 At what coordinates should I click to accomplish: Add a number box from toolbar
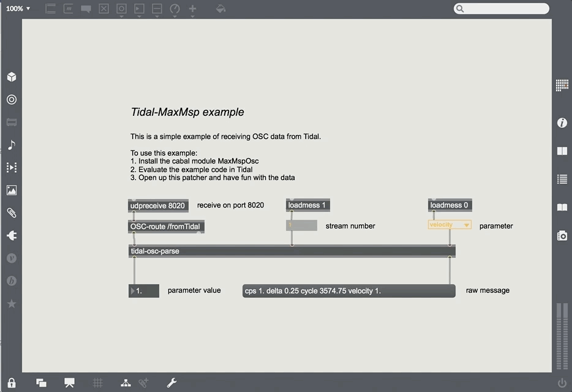(x=140, y=9)
